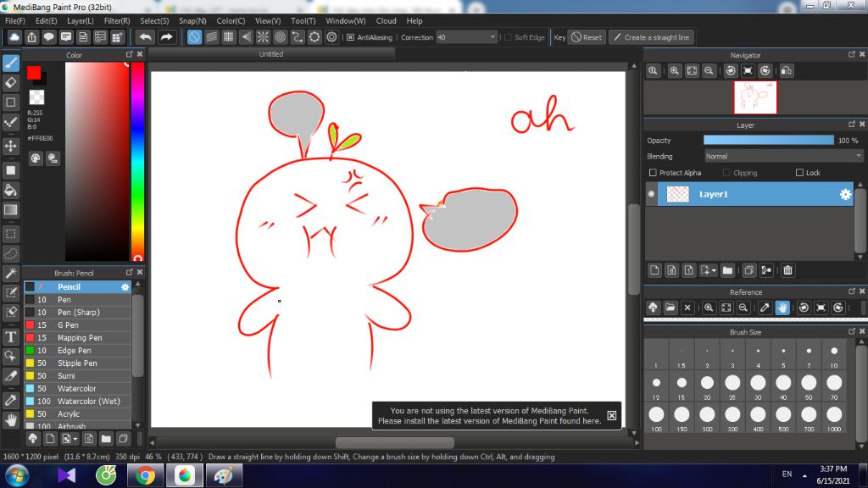The height and width of the screenshot is (488, 868).
Task: Activate the Hand pan tool in left toolbar
Action: (x=11, y=419)
